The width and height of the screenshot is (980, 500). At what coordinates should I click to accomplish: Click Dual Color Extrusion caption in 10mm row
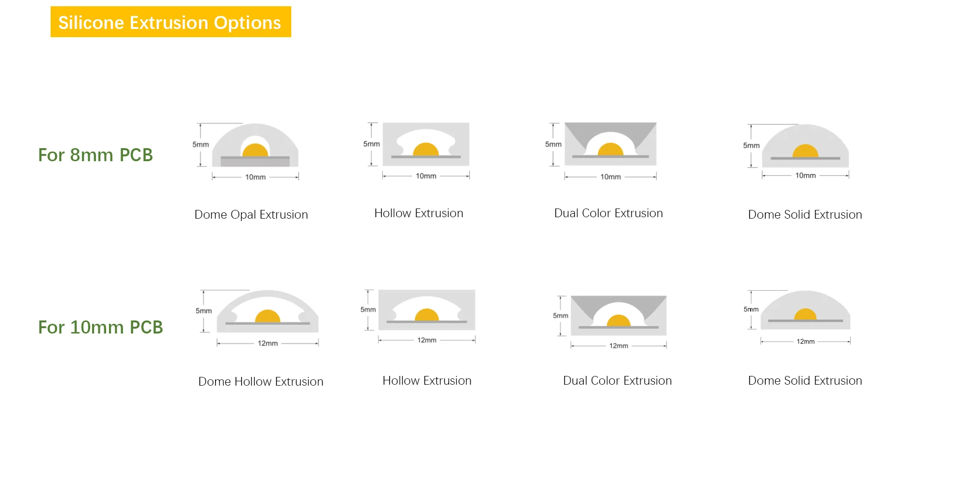click(617, 381)
